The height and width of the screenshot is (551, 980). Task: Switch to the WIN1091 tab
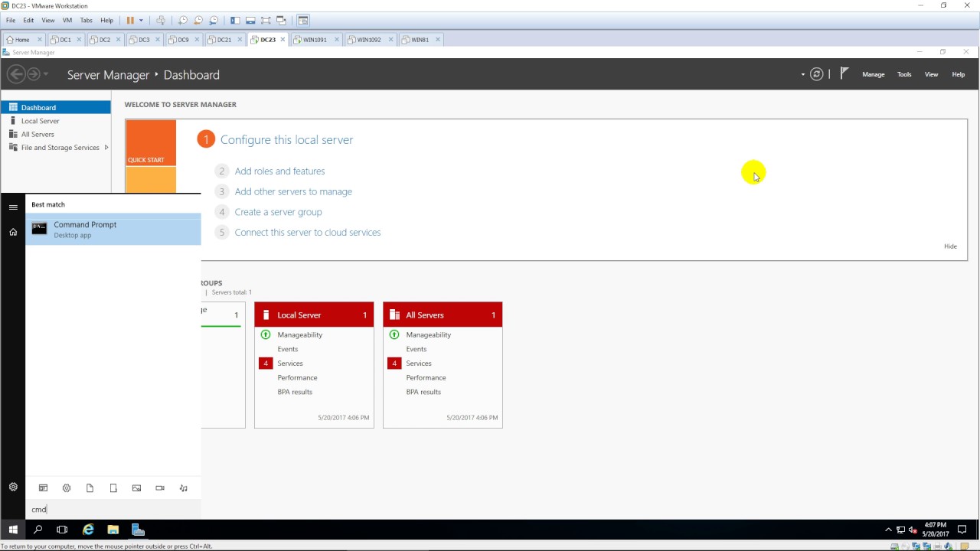click(315, 40)
